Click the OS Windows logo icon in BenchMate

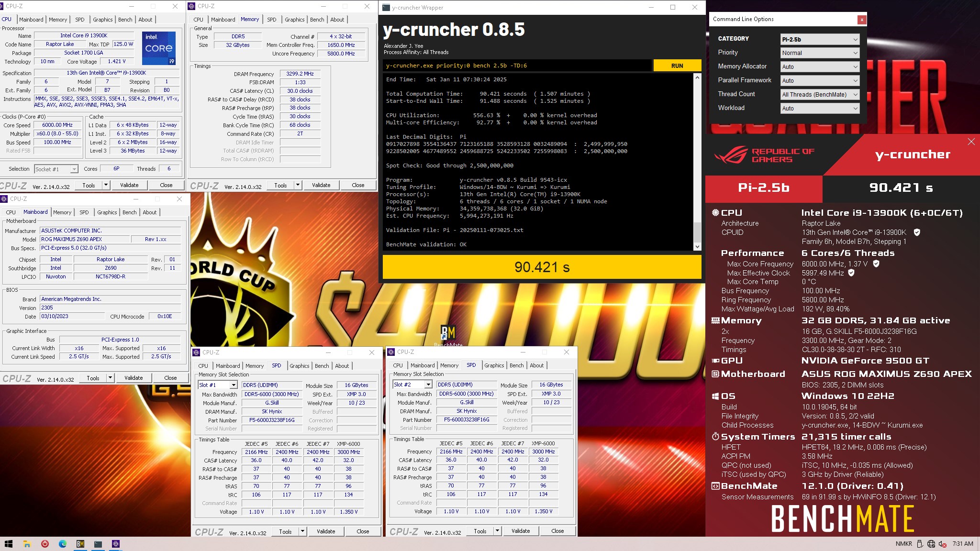click(x=715, y=396)
